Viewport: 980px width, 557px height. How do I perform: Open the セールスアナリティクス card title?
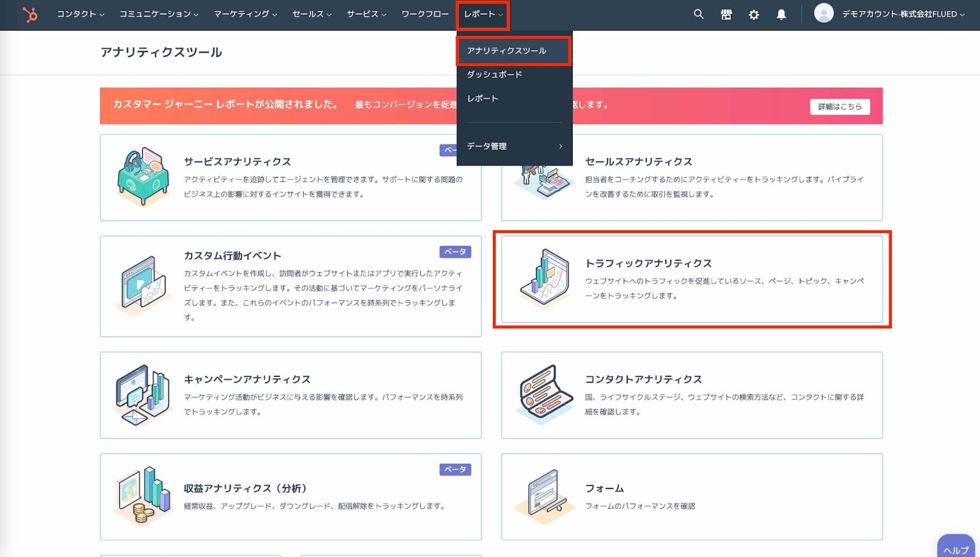point(638,162)
